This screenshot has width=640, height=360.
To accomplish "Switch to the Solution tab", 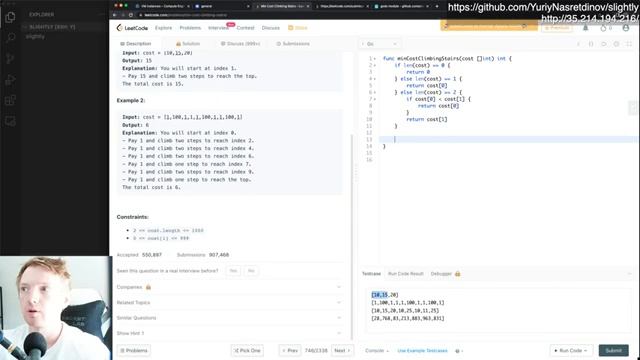I will [x=188, y=44].
